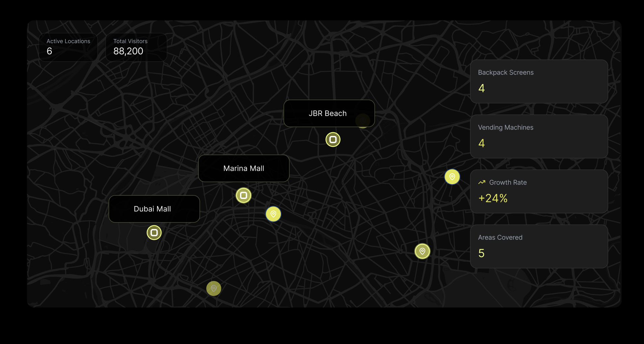Open the Backpack Screens stat card
The width and height of the screenshot is (644, 344).
pyautogui.click(x=539, y=81)
